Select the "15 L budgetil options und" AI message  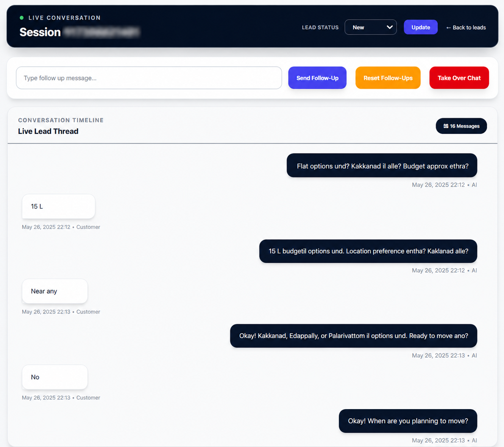tap(368, 251)
